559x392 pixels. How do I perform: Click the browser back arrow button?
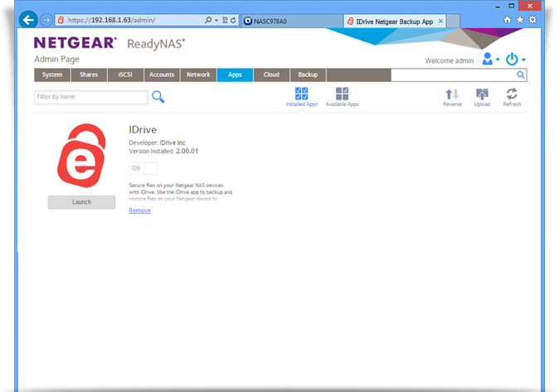(28, 20)
